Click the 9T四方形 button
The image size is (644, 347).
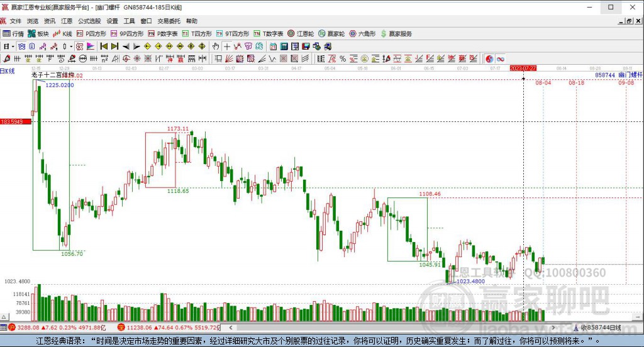tap(233, 34)
